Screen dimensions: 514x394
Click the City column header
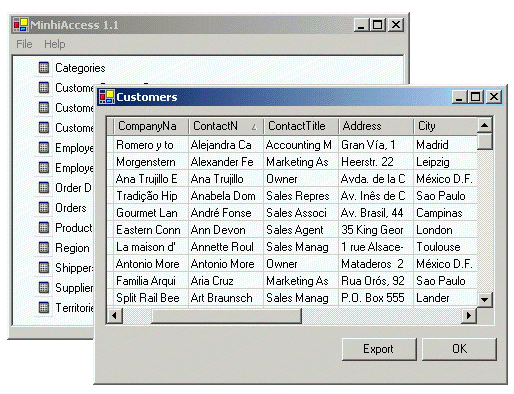coord(446,126)
